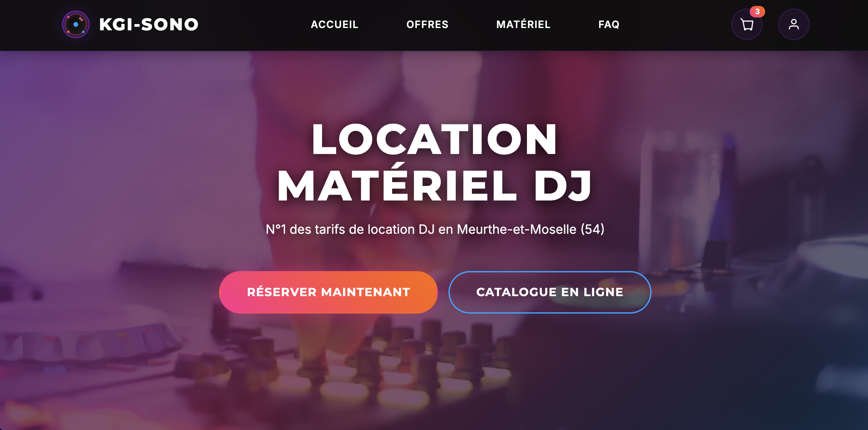Click empty header space between FAQ and cart
Screen dimensions: 868x430
674,24
